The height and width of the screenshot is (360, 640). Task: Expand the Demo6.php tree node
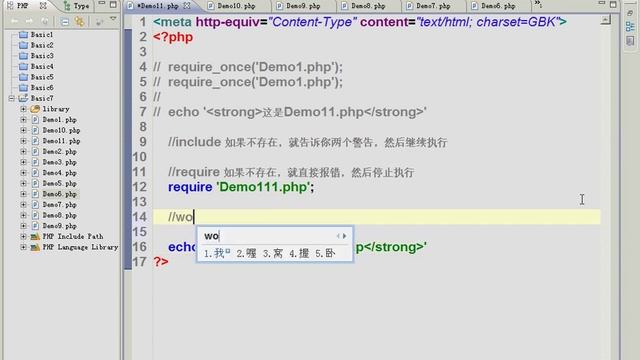tap(23, 194)
